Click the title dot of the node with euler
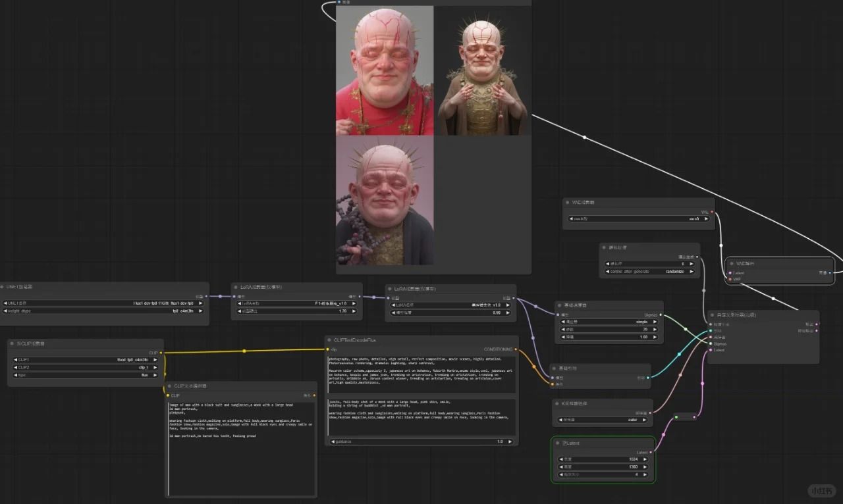Image resolution: width=843 pixels, height=504 pixels. click(557, 403)
